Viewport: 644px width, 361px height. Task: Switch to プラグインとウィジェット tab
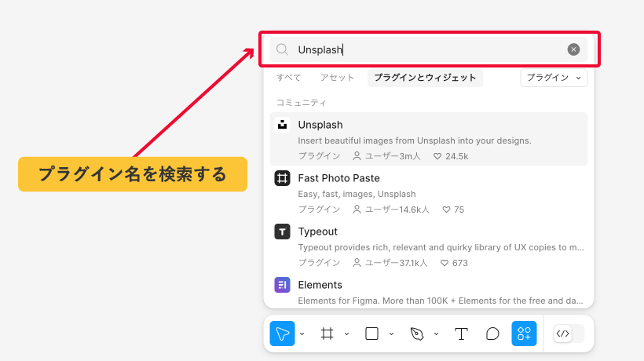(425, 78)
